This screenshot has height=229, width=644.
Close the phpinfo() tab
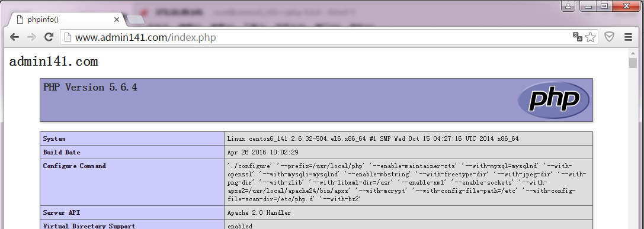(x=117, y=20)
